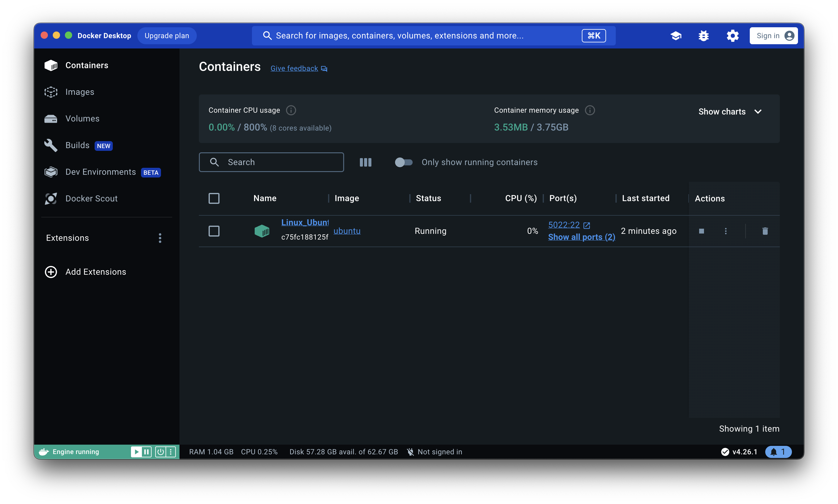
Task: Expand Show charts chevron
Action: [757, 111]
